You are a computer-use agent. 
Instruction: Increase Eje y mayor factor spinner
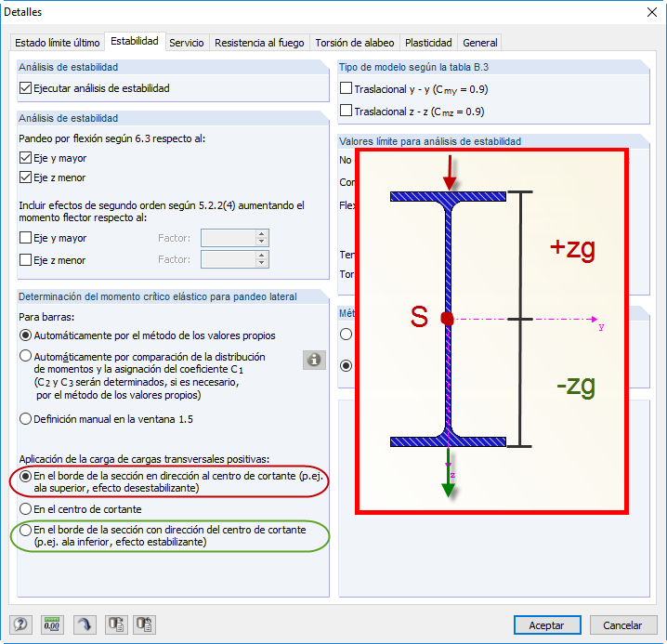pos(262,233)
